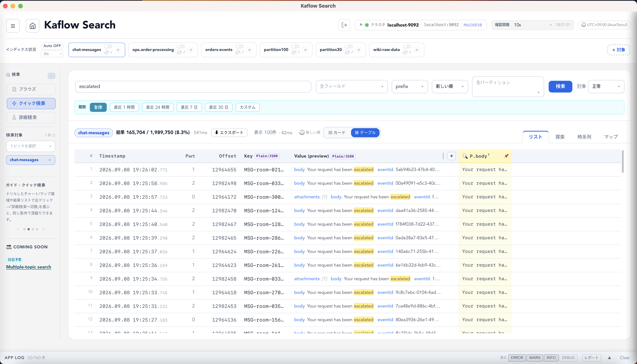Toggle the ERROR log filter

click(x=517, y=358)
